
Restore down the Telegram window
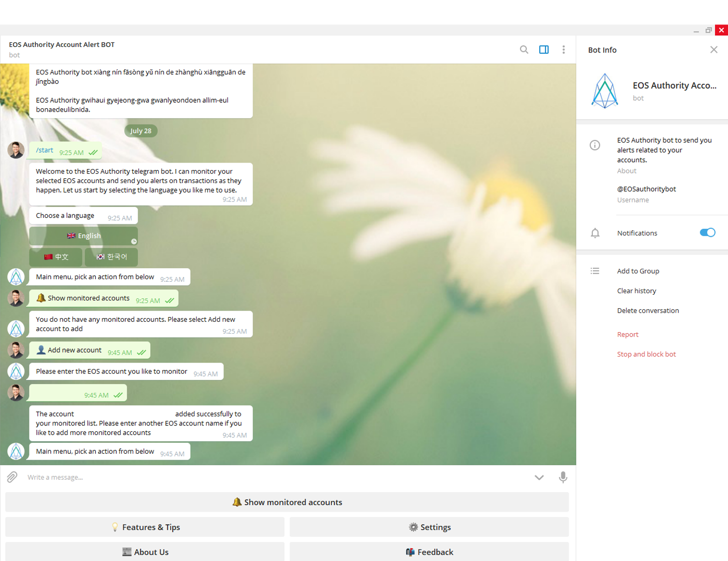point(709,30)
